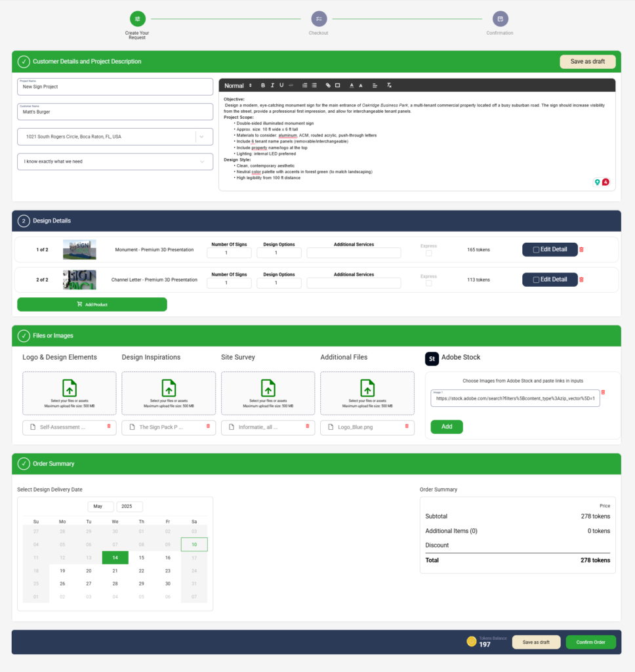Insert a link using the editor toolbar

click(x=328, y=85)
